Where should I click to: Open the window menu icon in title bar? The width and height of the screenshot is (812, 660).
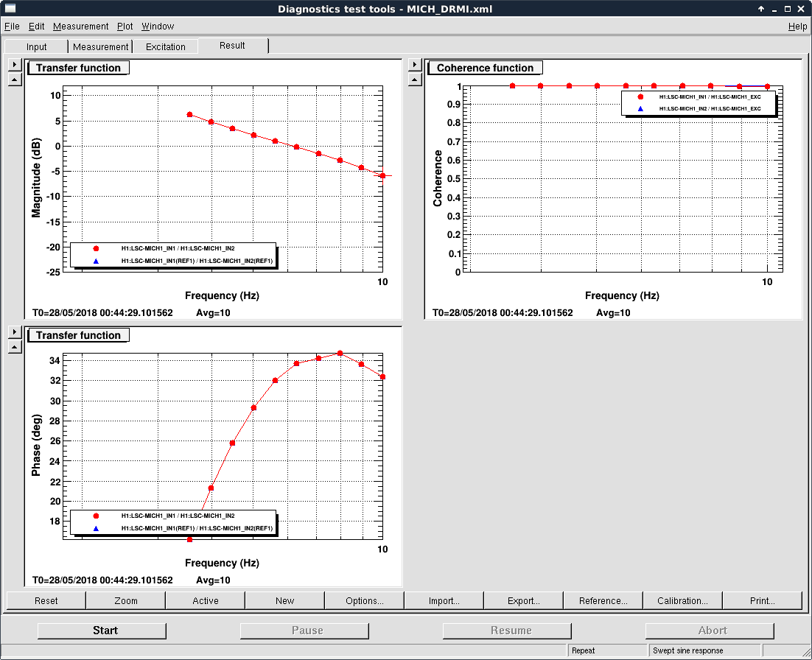pyautogui.click(x=10, y=9)
